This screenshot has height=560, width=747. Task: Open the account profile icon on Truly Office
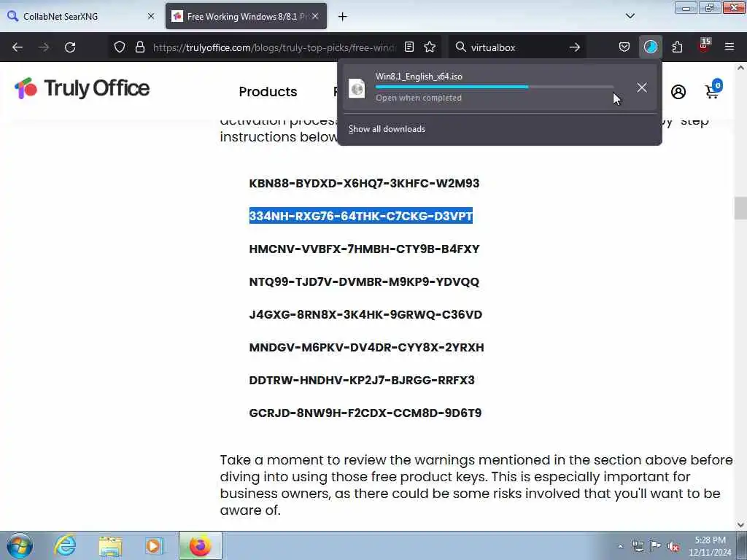coord(678,92)
